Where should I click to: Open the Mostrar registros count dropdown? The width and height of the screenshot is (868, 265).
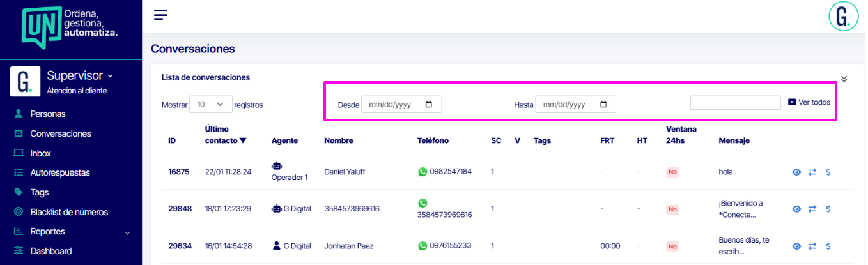pyautogui.click(x=210, y=104)
